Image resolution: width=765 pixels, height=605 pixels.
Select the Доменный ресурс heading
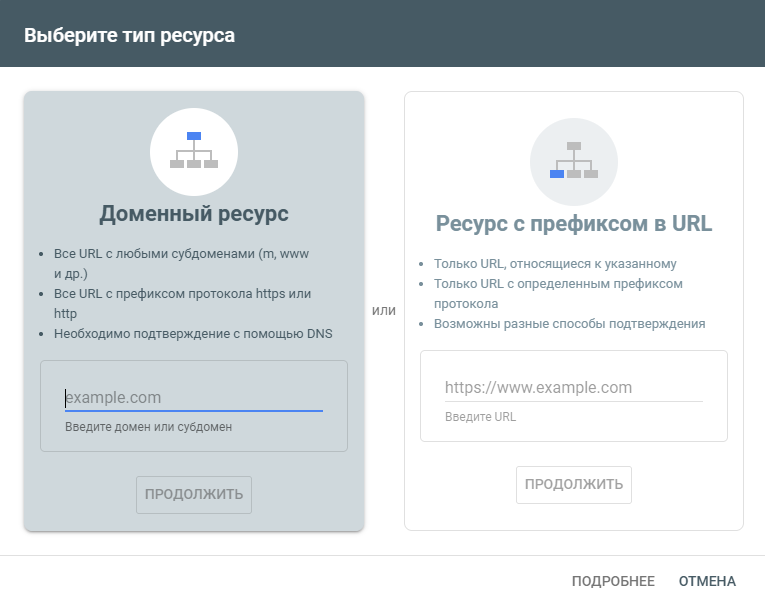[194, 214]
